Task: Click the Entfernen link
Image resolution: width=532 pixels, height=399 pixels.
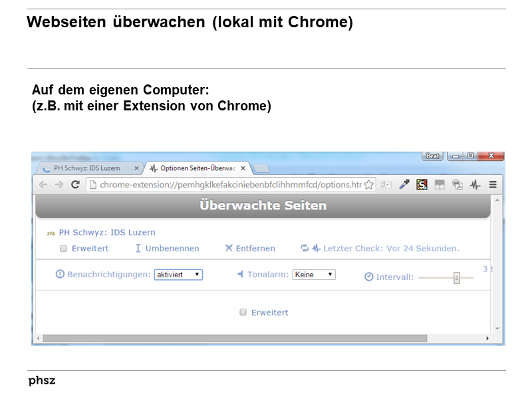Action: click(x=254, y=248)
